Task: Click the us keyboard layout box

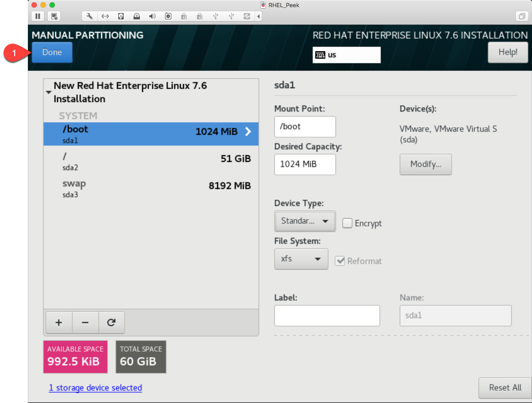Action: (346, 54)
